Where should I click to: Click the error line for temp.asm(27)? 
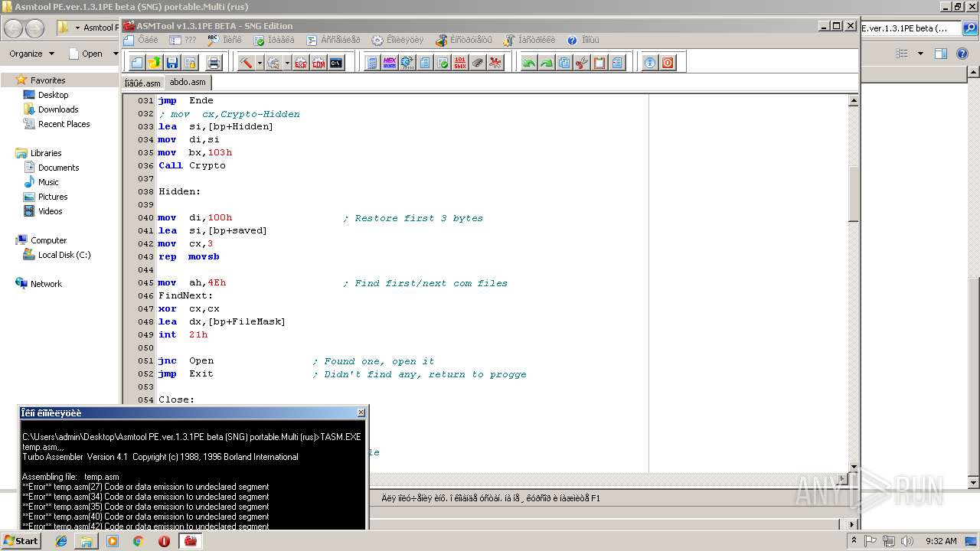(x=145, y=487)
